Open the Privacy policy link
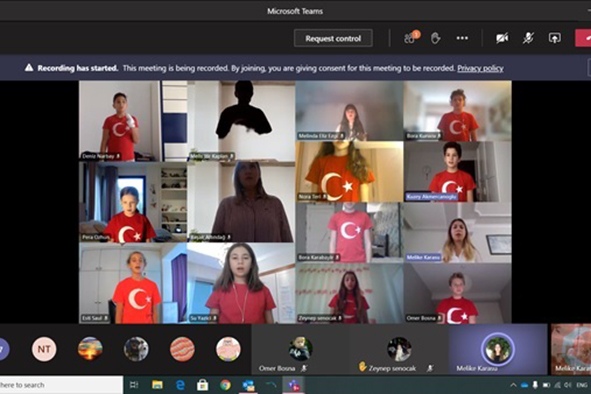The width and height of the screenshot is (591, 394). pos(480,68)
